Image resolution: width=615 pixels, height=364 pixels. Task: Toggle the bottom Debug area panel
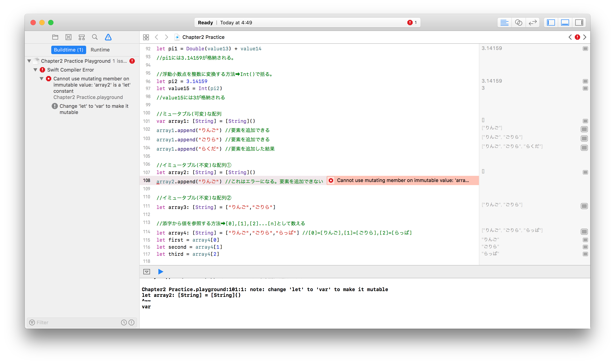565,23
